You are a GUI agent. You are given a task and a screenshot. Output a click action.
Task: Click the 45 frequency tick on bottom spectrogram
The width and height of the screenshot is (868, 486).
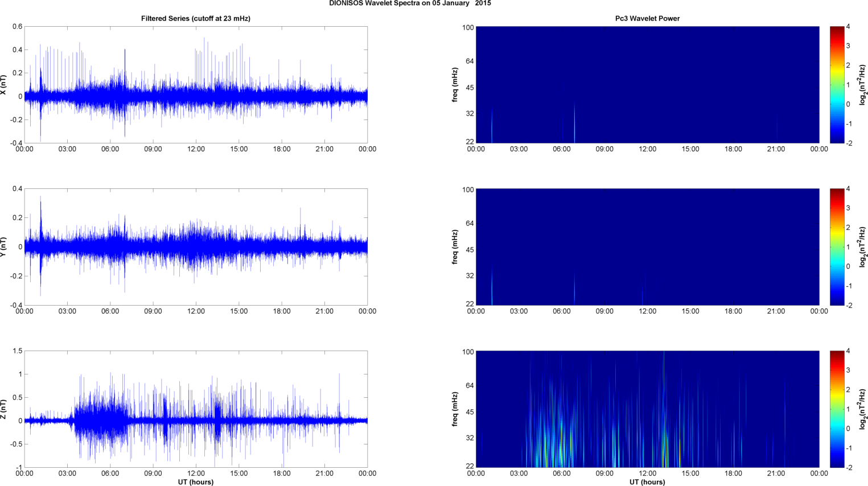pyautogui.click(x=469, y=412)
